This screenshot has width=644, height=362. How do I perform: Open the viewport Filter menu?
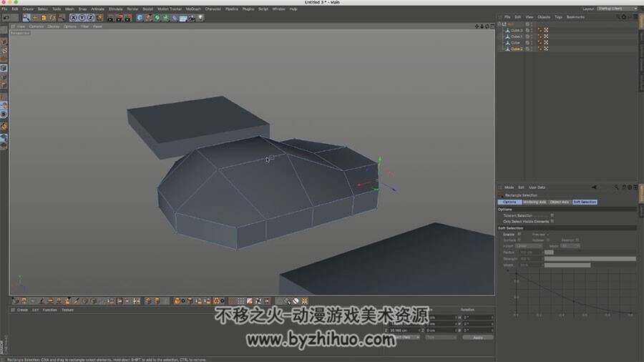click(x=84, y=26)
